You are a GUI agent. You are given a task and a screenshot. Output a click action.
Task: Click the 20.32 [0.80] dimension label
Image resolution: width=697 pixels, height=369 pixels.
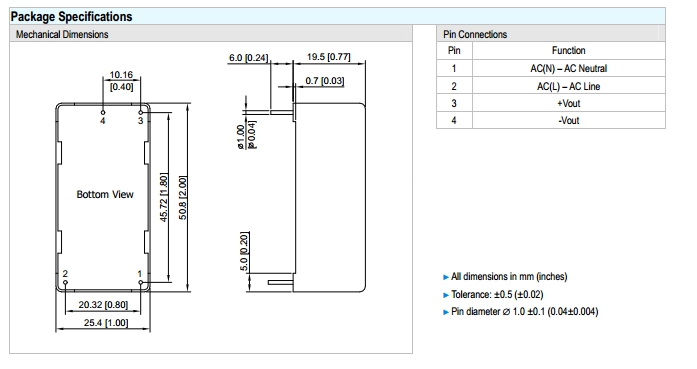coord(103,305)
